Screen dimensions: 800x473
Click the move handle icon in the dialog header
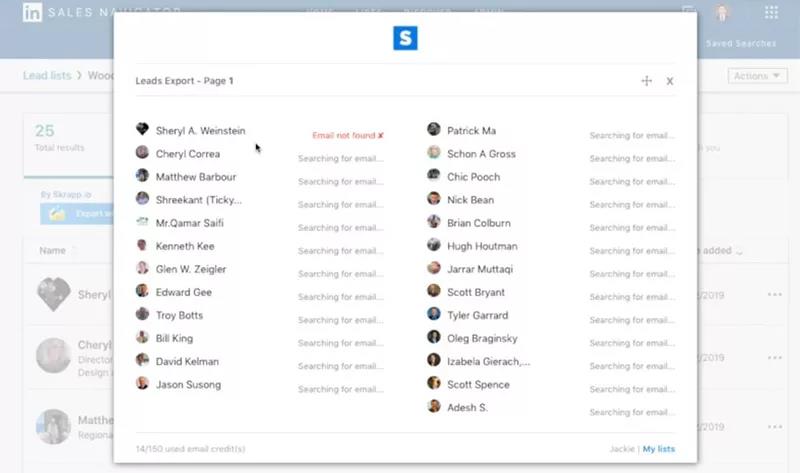click(646, 81)
